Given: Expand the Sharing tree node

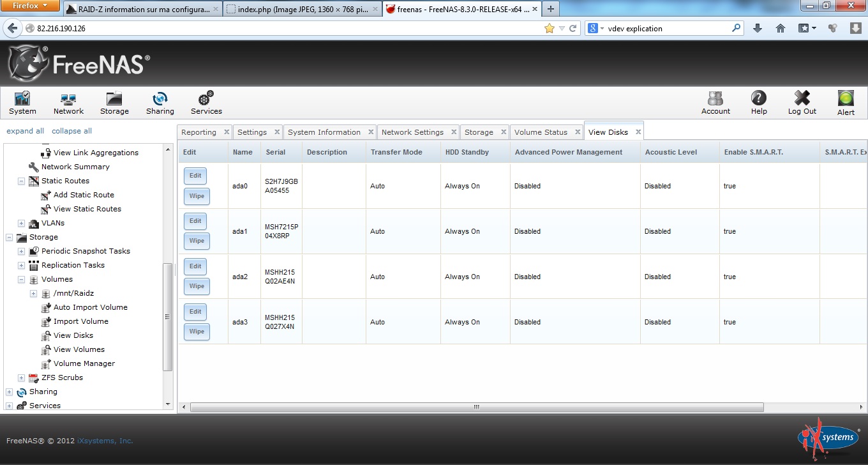Looking at the screenshot, I should [x=9, y=392].
